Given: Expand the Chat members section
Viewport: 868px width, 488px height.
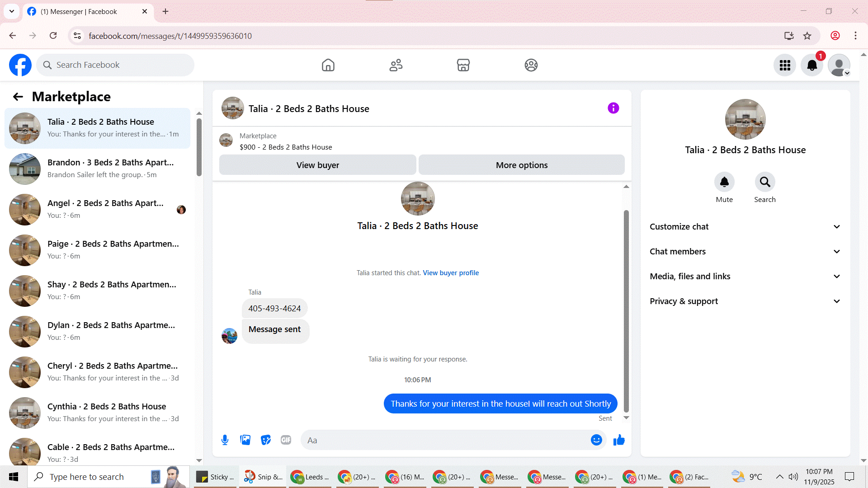Looking at the screenshot, I should pyautogui.click(x=745, y=252).
